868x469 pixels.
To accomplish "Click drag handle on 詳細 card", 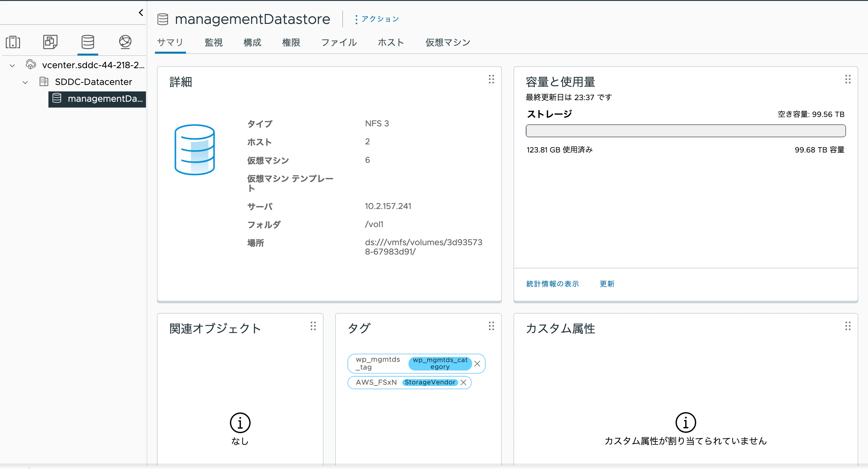I will click(491, 79).
